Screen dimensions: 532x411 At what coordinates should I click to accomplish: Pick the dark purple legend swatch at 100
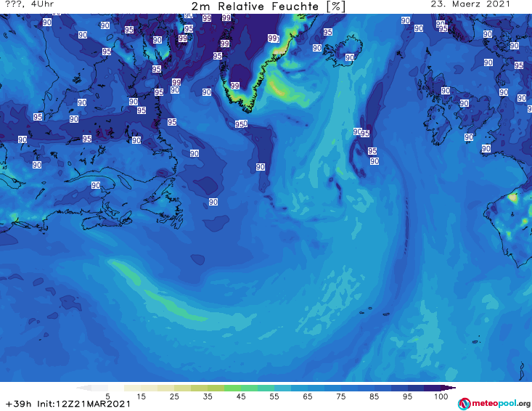tap(449, 388)
